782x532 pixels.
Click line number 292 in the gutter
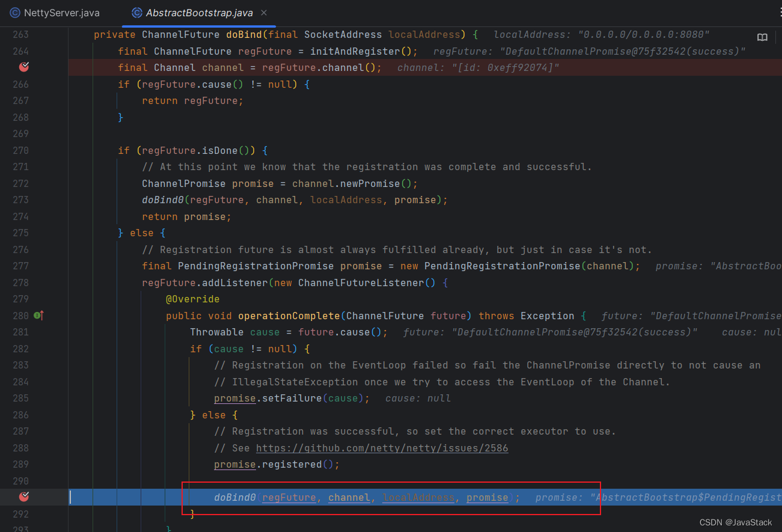[20, 514]
